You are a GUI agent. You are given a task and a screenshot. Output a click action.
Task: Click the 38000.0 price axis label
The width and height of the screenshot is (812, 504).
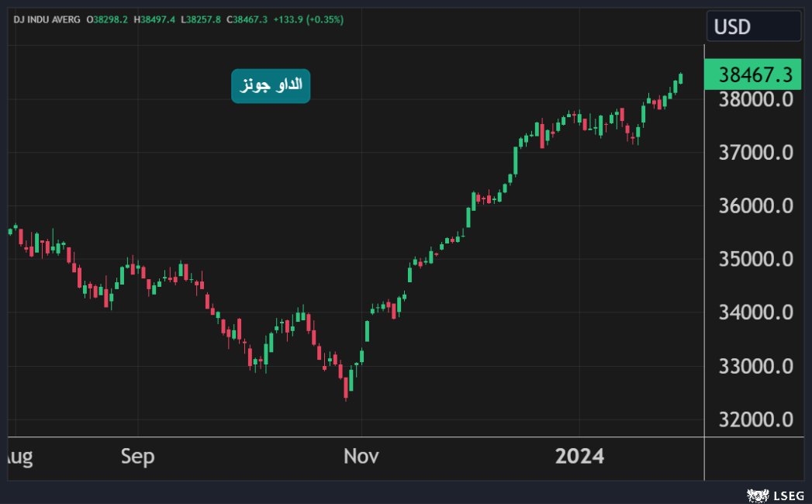(x=755, y=100)
